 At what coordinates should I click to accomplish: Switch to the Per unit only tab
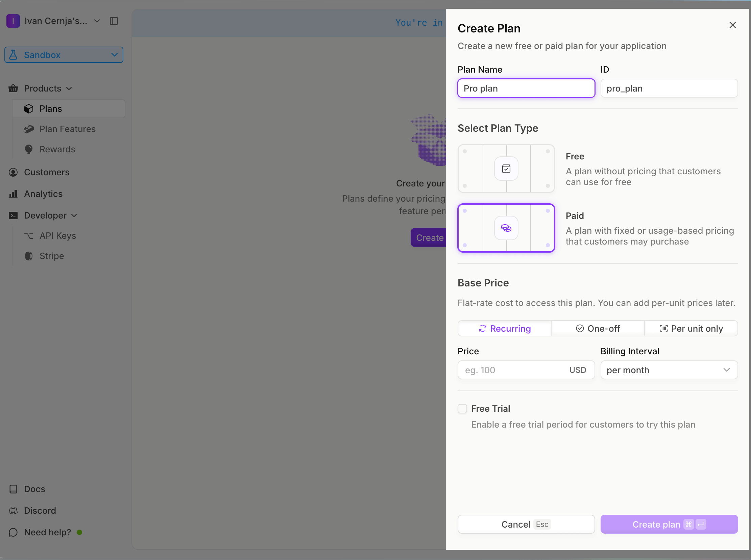click(x=691, y=328)
